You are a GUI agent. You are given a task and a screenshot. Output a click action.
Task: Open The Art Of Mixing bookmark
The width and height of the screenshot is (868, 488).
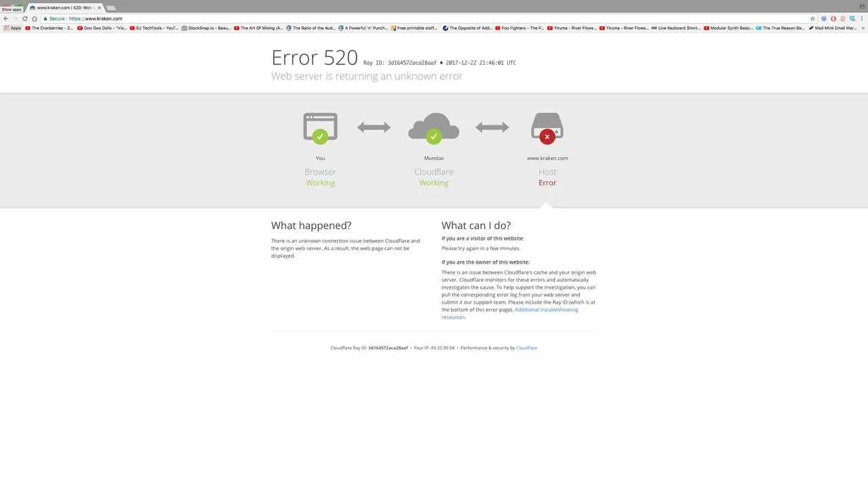[x=258, y=28]
